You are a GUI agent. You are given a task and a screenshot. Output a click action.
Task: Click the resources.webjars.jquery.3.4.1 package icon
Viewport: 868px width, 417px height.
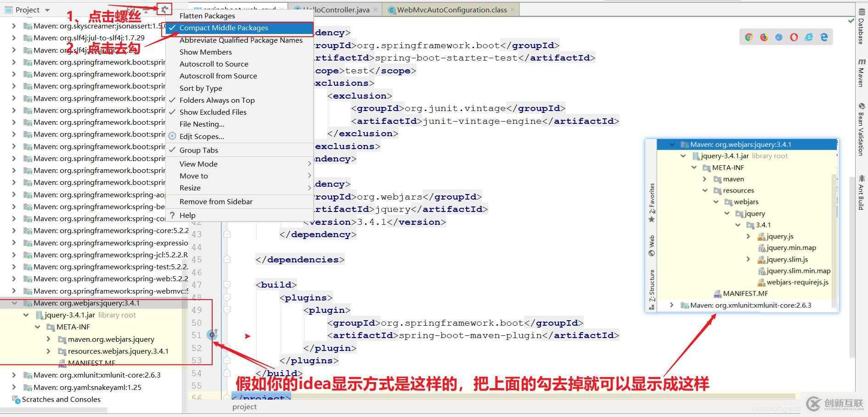(62, 351)
